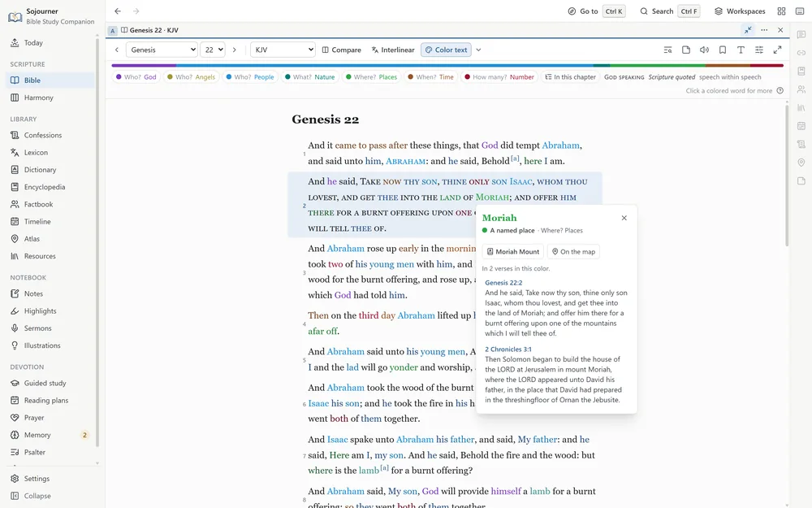The width and height of the screenshot is (812, 508).
Task: Shrink the pane using the collapse arrows icon
Action: click(748, 30)
